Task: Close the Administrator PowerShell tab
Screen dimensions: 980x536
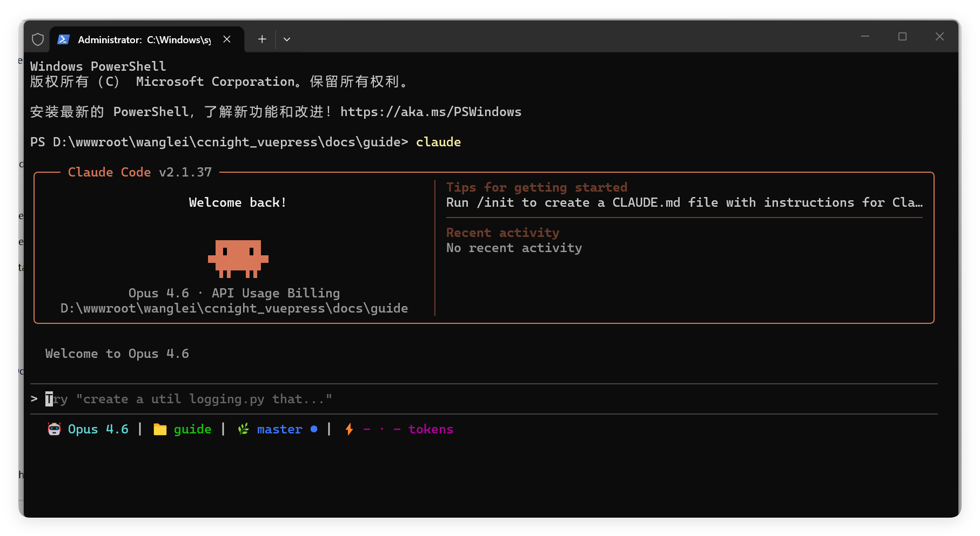Action: click(227, 39)
